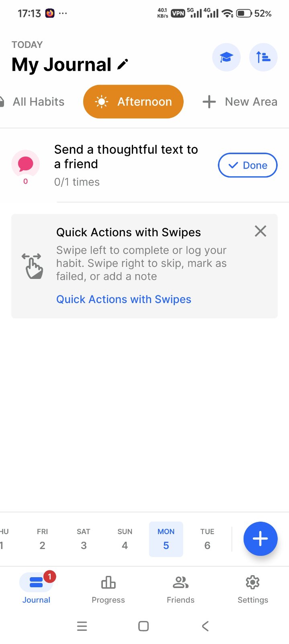Screen dimensions: 289x644
Task: Mark the thoughtful text habit as Done
Action: pos(248,165)
